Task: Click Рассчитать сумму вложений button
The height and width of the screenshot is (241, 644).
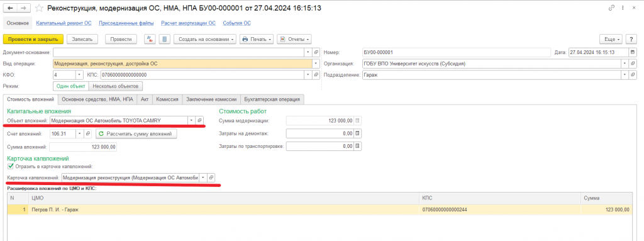Action: point(136,133)
